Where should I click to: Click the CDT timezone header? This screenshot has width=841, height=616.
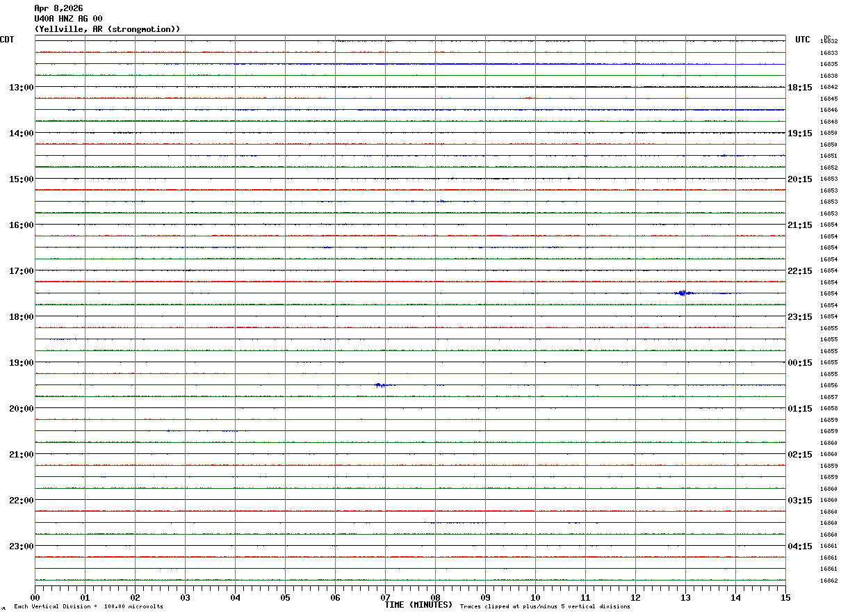7,40
